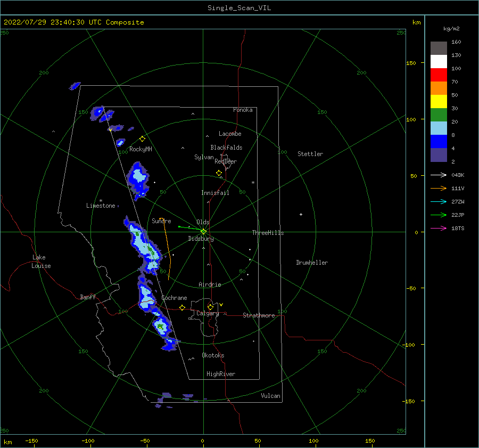Click the Blackfalds town label
The image size is (479, 448).
(226, 148)
